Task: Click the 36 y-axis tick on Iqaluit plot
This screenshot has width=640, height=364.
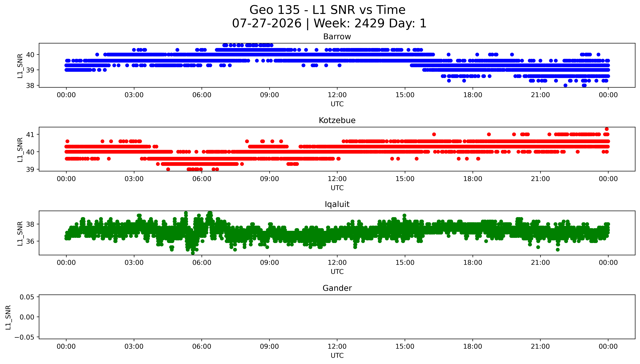Action: (x=30, y=241)
